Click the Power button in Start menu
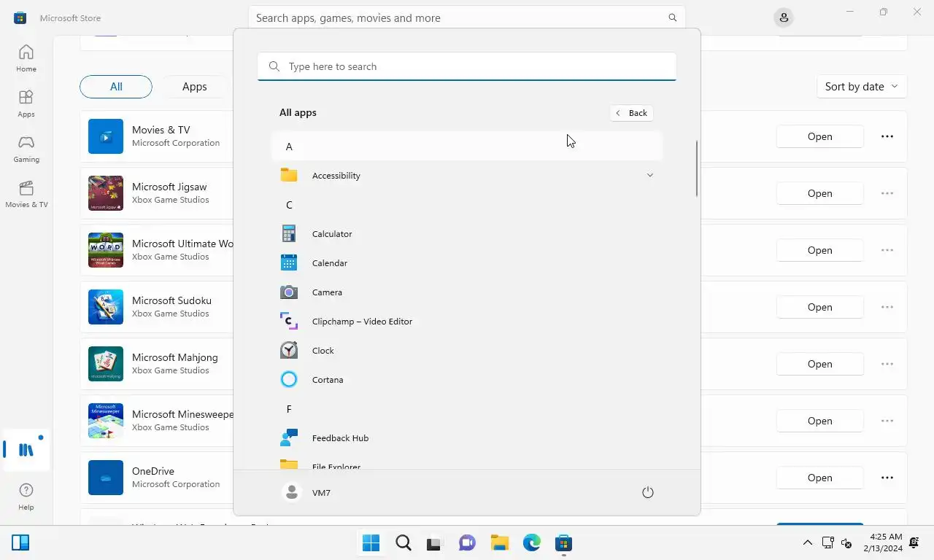 tap(647, 492)
